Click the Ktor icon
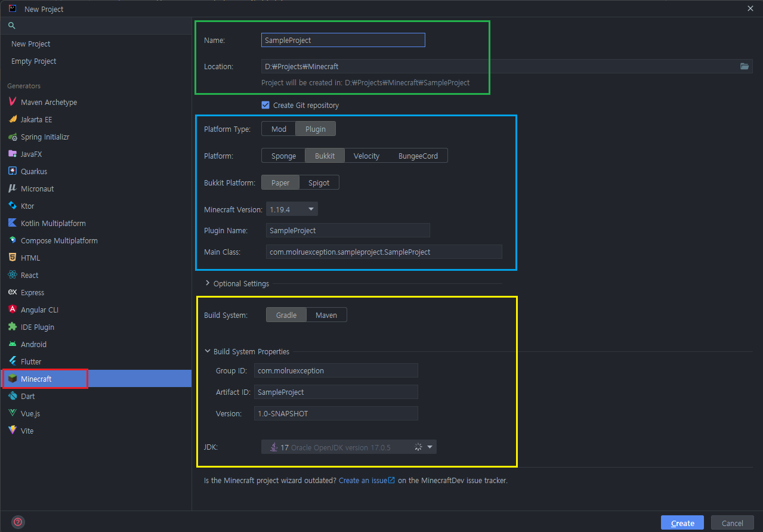This screenshot has width=763, height=532. 13,206
